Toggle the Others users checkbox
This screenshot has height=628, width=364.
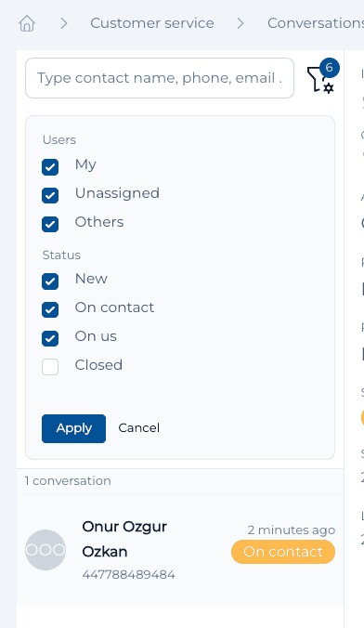(50, 224)
